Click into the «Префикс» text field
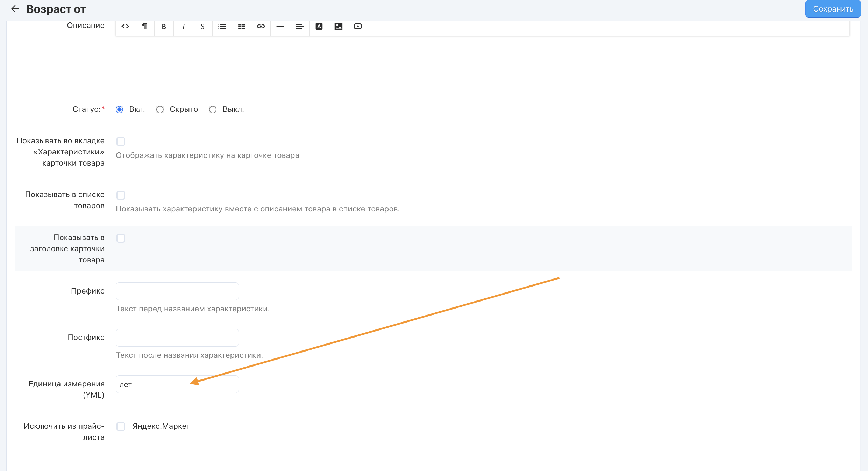This screenshot has height=471, width=868. coord(177,291)
